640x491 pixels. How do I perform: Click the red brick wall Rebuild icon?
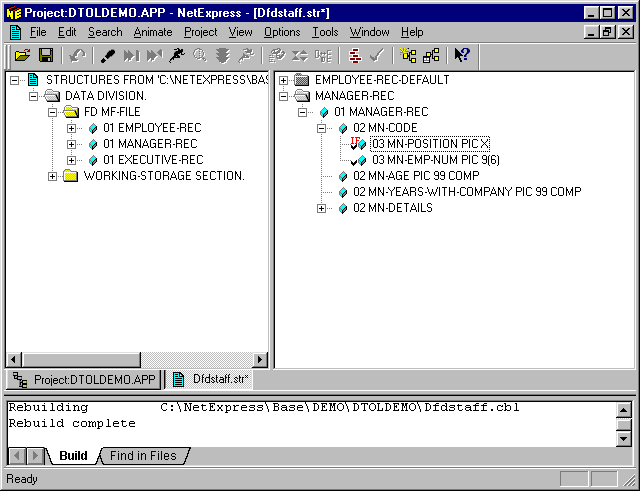[x=356, y=55]
